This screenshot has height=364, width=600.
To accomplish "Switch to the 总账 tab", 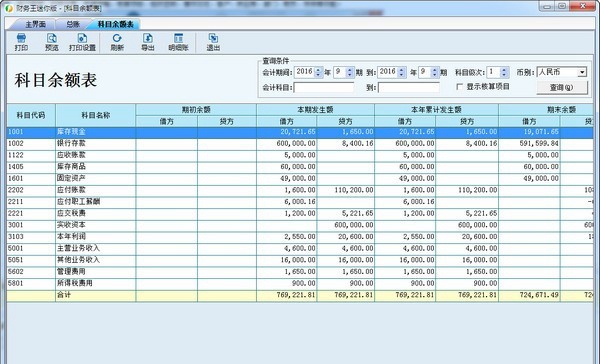I will tap(73, 24).
